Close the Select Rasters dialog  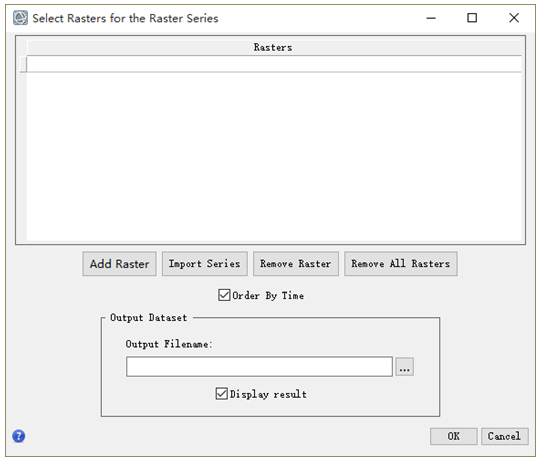pos(514,18)
